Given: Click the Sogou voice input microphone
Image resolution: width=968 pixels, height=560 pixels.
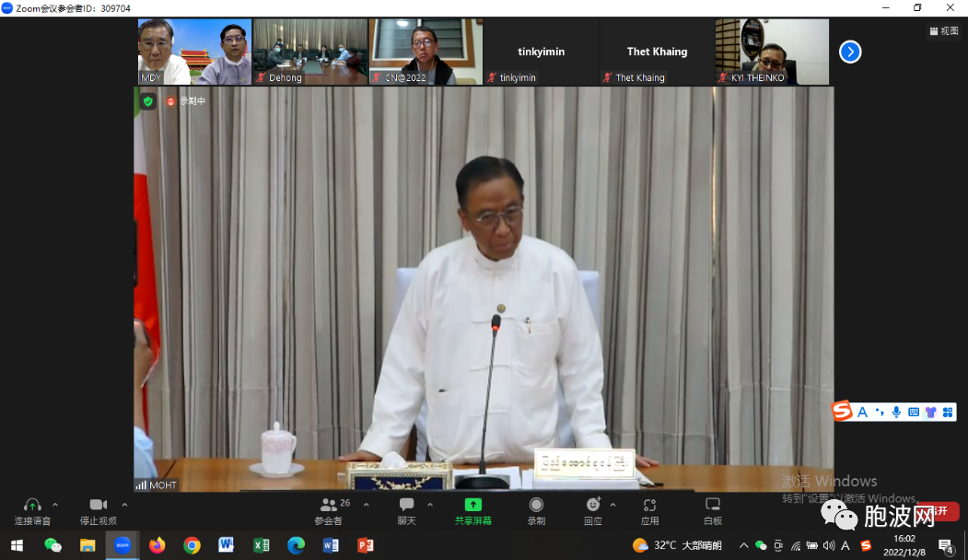Looking at the screenshot, I should pyautogui.click(x=896, y=413).
